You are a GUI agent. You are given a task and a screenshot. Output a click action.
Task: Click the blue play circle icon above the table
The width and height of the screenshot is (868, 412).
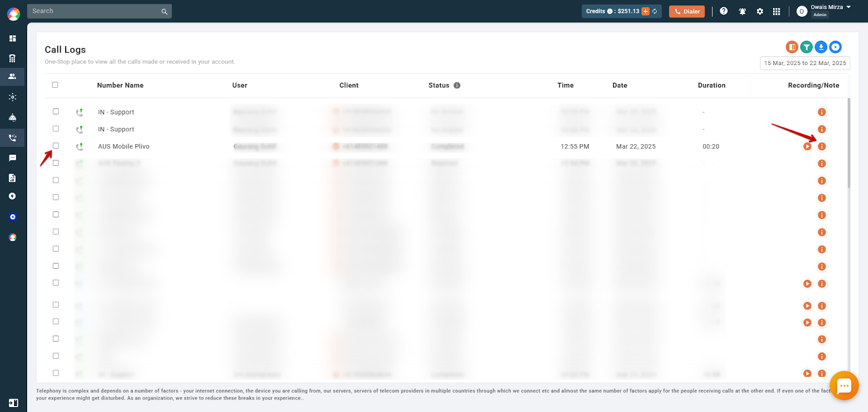(x=836, y=47)
